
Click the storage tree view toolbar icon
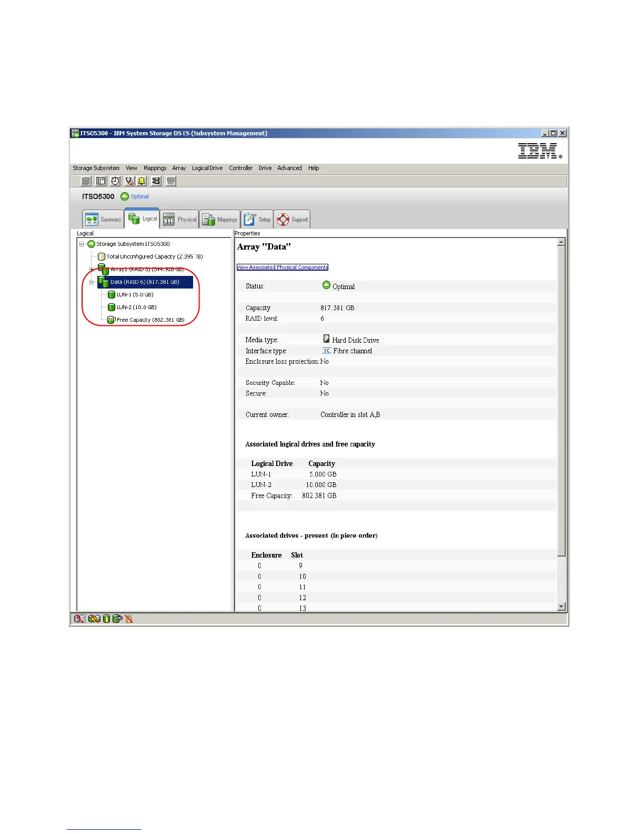(156, 181)
